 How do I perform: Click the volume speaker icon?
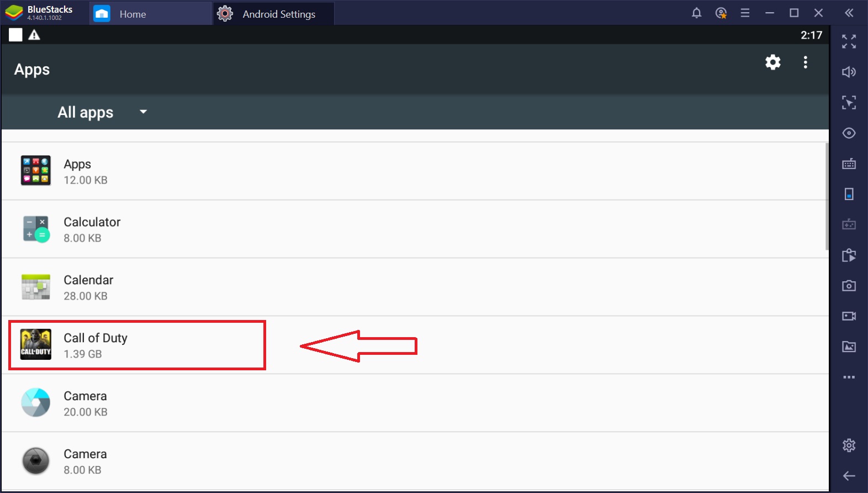point(849,72)
